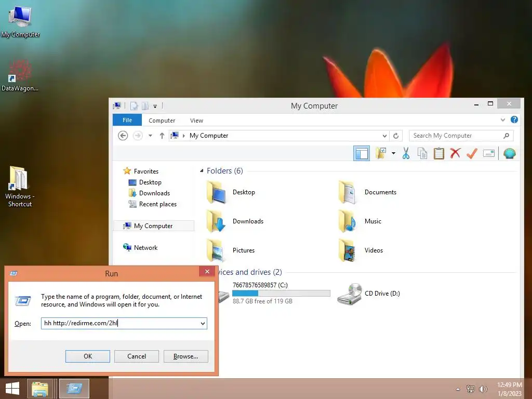Collapse the Folders (6) group
This screenshot has width=532, height=399.
[x=202, y=170]
